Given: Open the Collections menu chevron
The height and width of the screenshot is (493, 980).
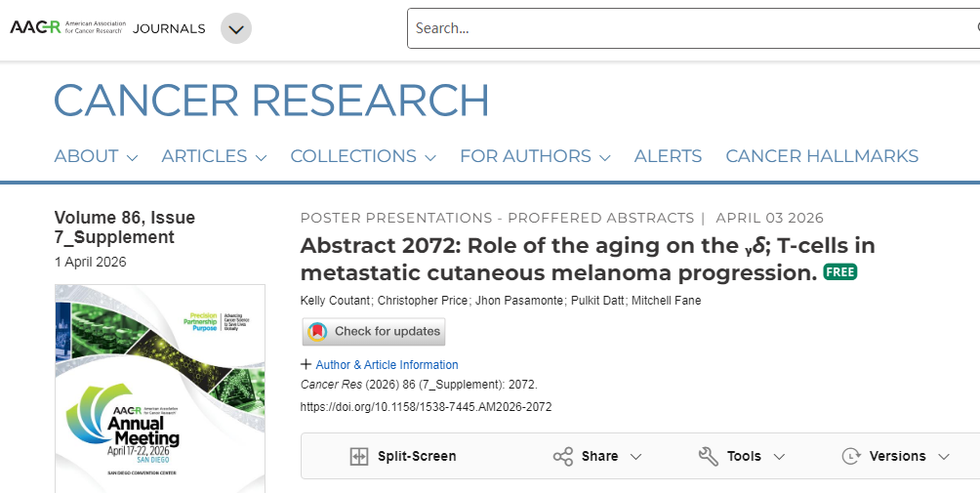Looking at the screenshot, I should click(x=430, y=157).
